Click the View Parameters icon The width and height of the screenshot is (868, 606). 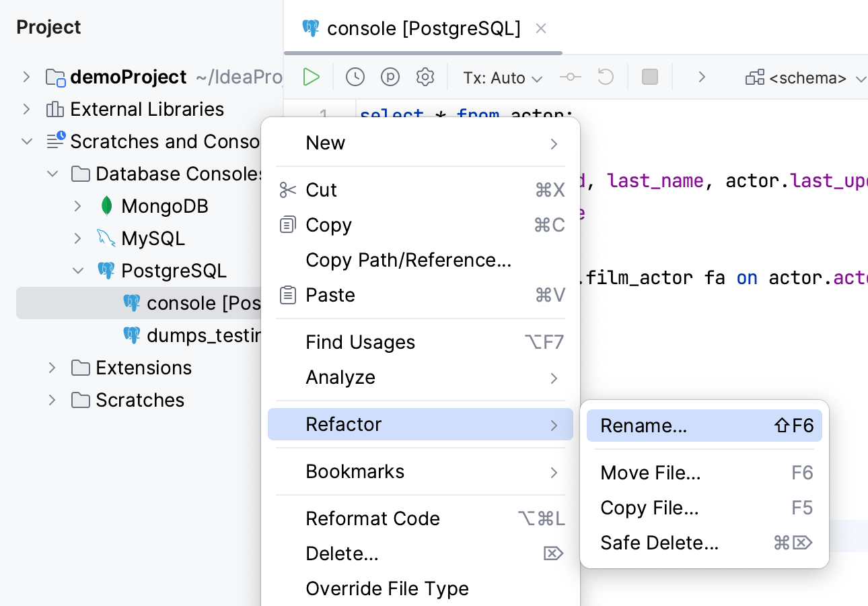(x=390, y=77)
